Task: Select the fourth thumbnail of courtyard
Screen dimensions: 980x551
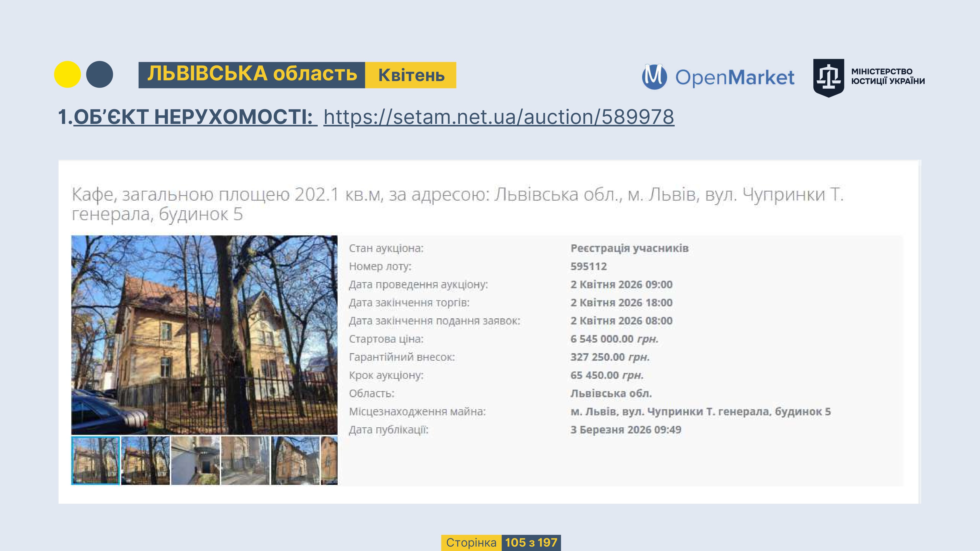Action: pos(245,460)
